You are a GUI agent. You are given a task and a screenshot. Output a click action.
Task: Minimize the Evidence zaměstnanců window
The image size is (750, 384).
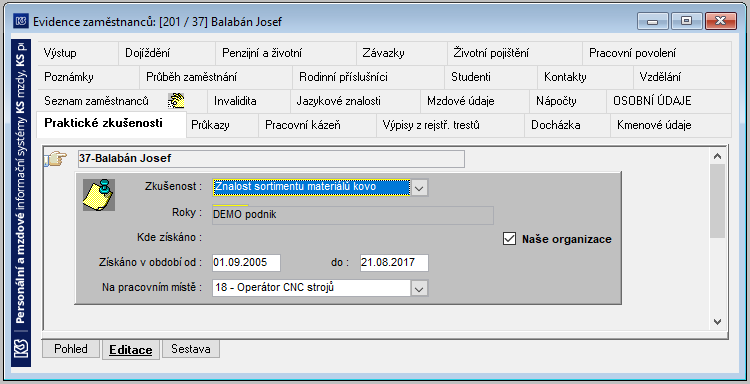click(x=652, y=21)
